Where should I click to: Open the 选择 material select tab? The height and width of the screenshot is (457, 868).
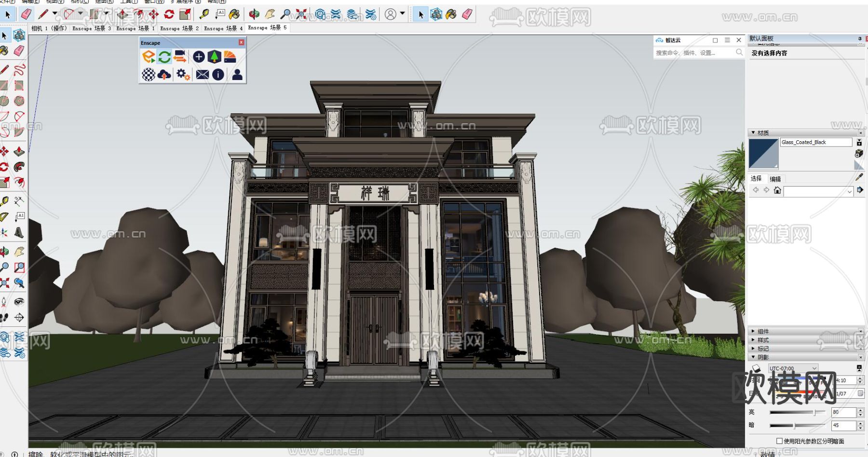click(756, 178)
